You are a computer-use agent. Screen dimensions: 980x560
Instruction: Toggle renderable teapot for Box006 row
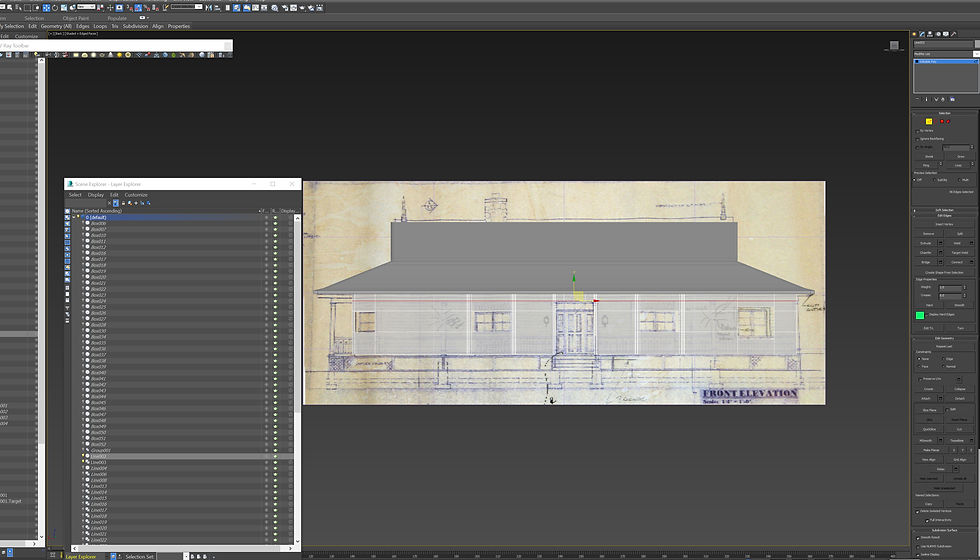click(275, 223)
